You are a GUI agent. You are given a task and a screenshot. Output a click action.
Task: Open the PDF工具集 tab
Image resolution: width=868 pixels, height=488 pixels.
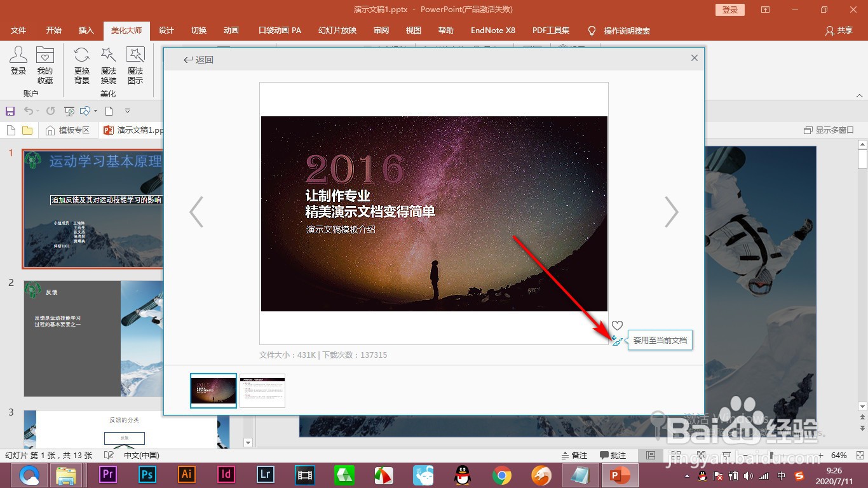click(551, 30)
